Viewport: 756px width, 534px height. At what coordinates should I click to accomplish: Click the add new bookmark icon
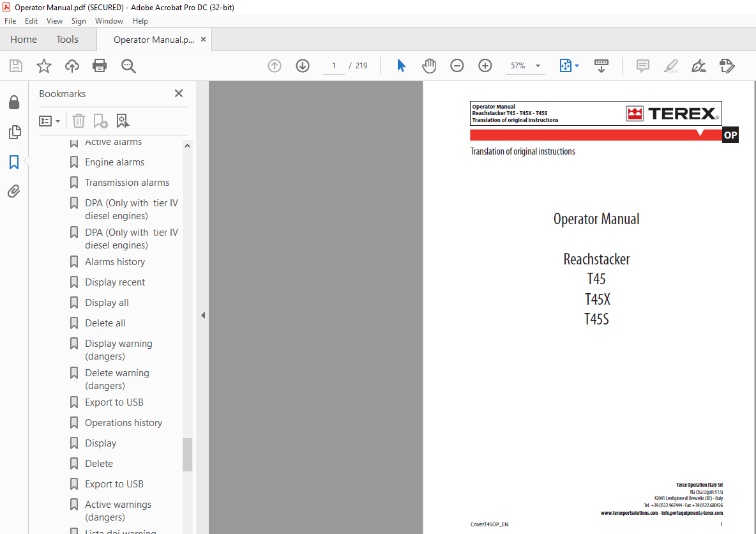point(100,121)
